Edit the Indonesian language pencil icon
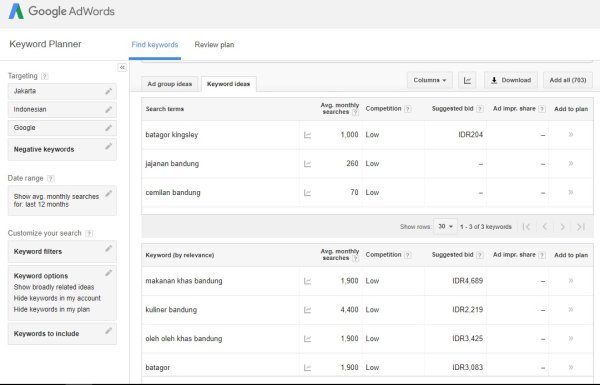 click(x=109, y=109)
